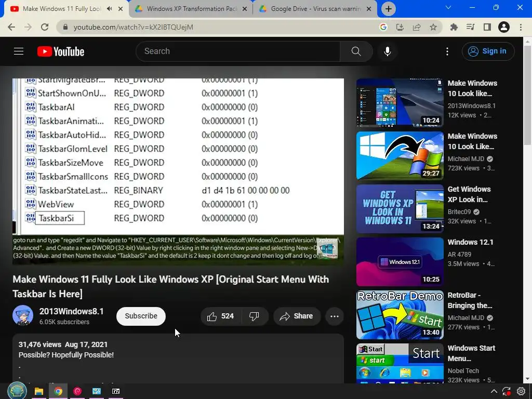The image size is (532, 399).
Task: Open Get Windows XP Look thumbnail 13:24
Action: pyautogui.click(x=400, y=209)
